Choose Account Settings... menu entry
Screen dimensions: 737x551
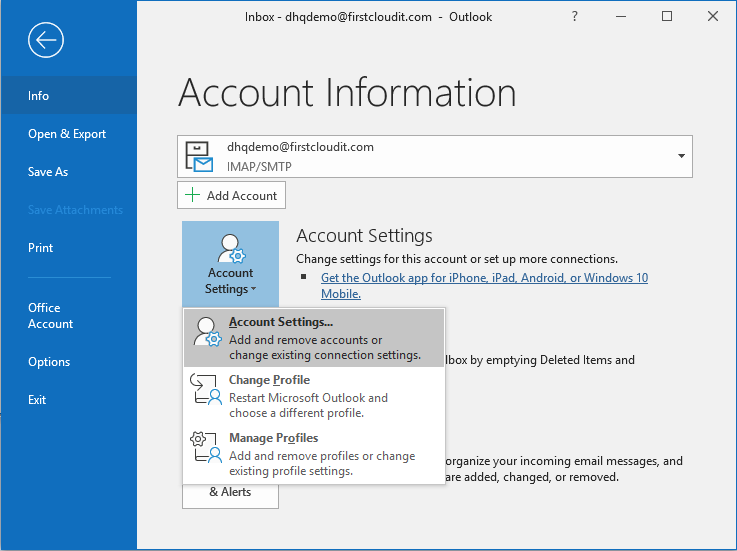[314, 338]
